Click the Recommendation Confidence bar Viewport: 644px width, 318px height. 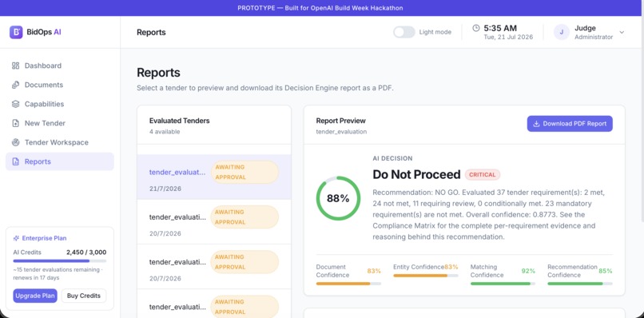(x=580, y=284)
